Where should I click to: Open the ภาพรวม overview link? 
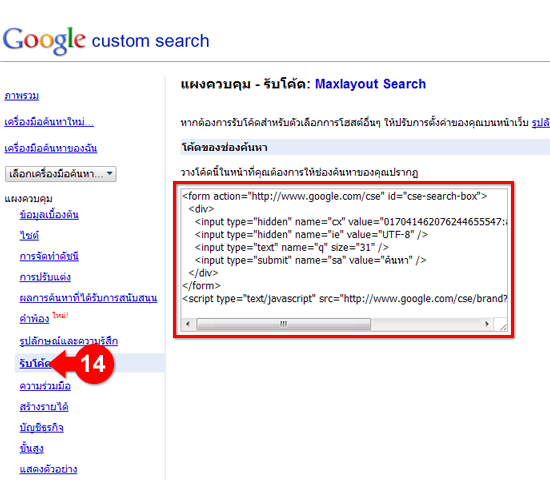[x=21, y=96]
